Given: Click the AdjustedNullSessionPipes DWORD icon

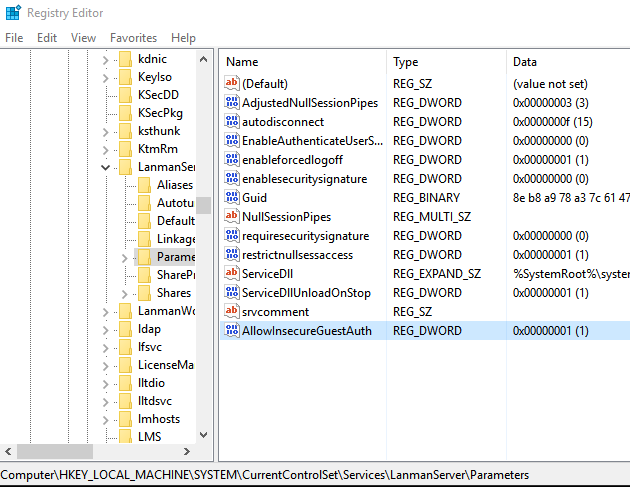Looking at the screenshot, I should [x=232, y=102].
